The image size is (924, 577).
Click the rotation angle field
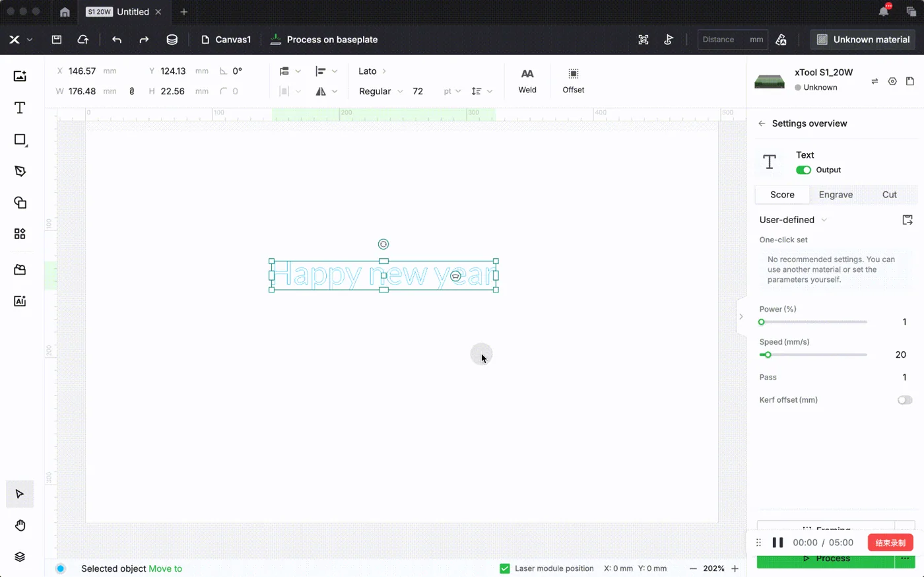[238, 71]
